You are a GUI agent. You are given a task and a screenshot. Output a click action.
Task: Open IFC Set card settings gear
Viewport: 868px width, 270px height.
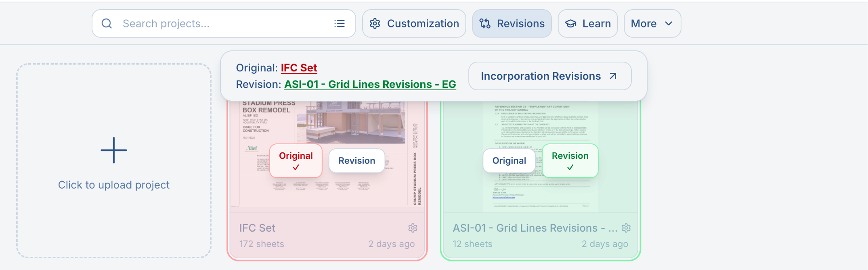413,228
